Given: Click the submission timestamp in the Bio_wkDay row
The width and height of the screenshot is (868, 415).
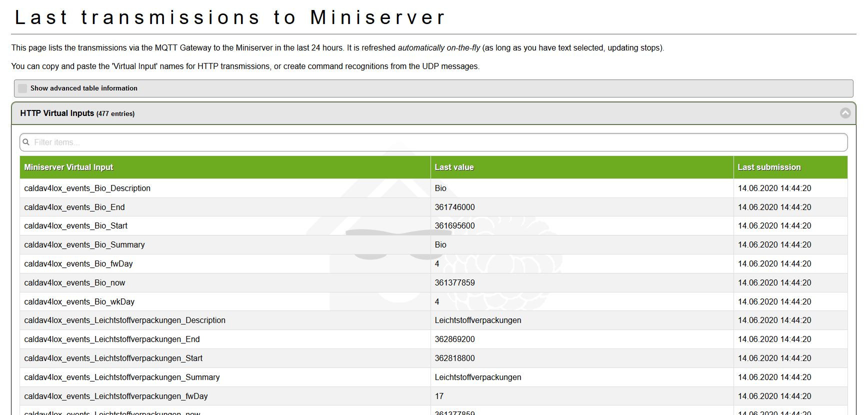Looking at the screenshot, I should click(774, 302).
